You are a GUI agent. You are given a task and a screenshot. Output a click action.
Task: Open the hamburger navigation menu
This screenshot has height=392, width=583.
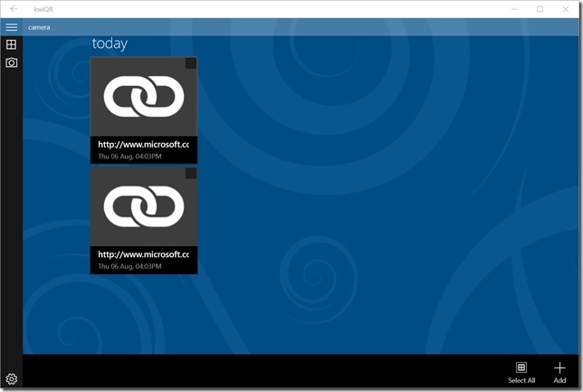11,27
